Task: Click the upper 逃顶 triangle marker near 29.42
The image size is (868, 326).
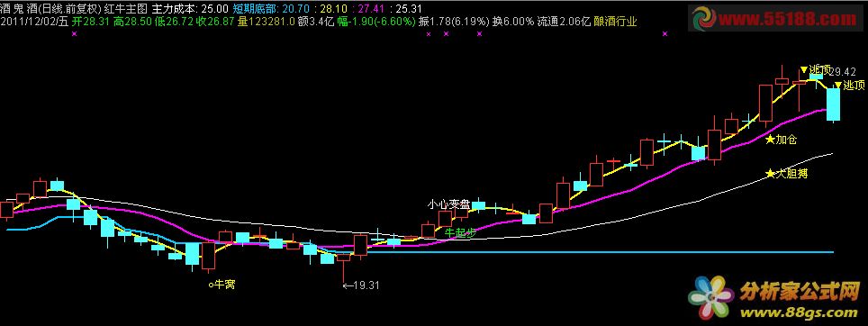Action: tap(816, 70)
